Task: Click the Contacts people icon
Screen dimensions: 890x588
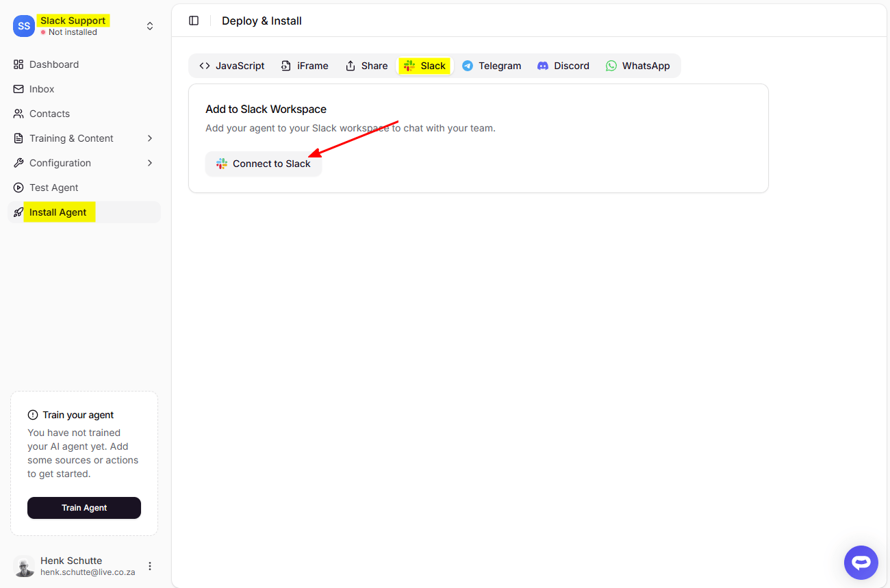Action: (18, 114)
